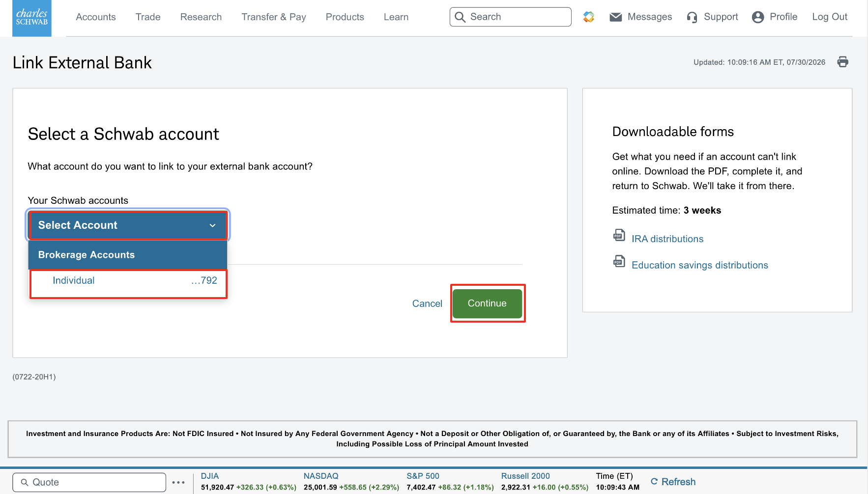
Task: Open Education savings distributions form link
Action: [700, 265]
